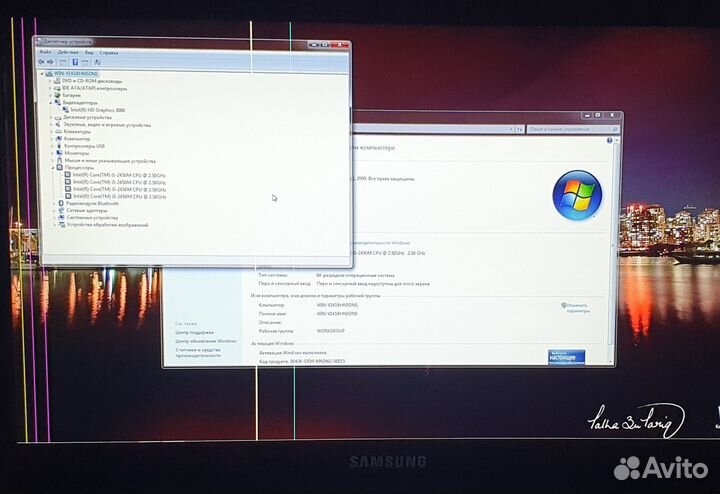720x494 pixels.
Task: Select the Системные устройства icon
Action: [x=62, y=218]
